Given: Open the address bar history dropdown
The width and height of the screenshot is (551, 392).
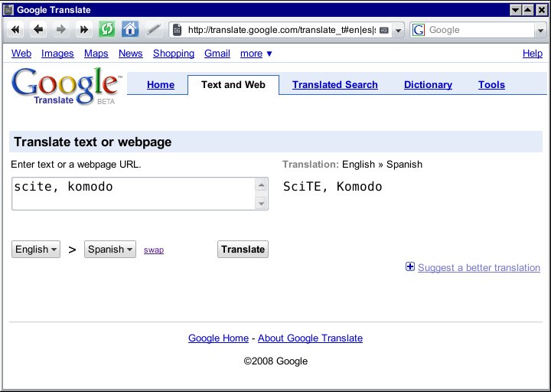Looking at the screenshot, I should (398, 30).
